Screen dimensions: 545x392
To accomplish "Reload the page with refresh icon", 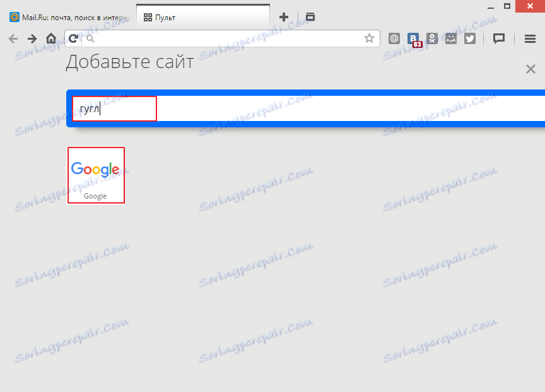I will coord(73,38).
